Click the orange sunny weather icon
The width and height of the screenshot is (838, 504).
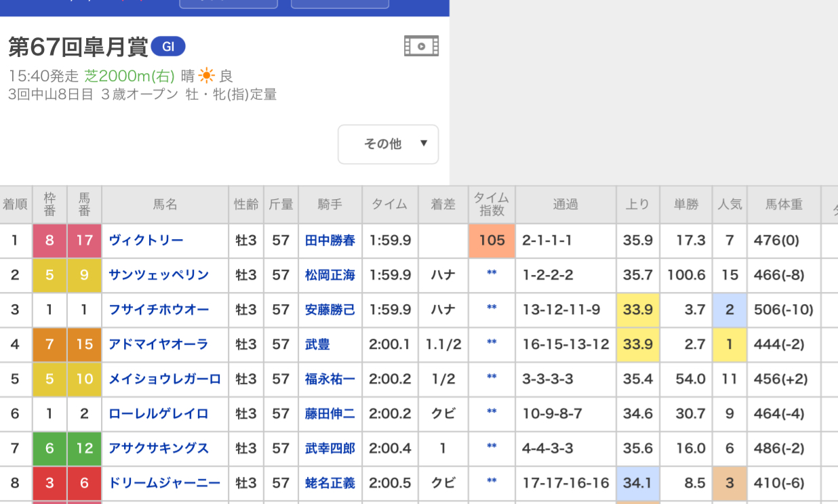coord(206,76)
